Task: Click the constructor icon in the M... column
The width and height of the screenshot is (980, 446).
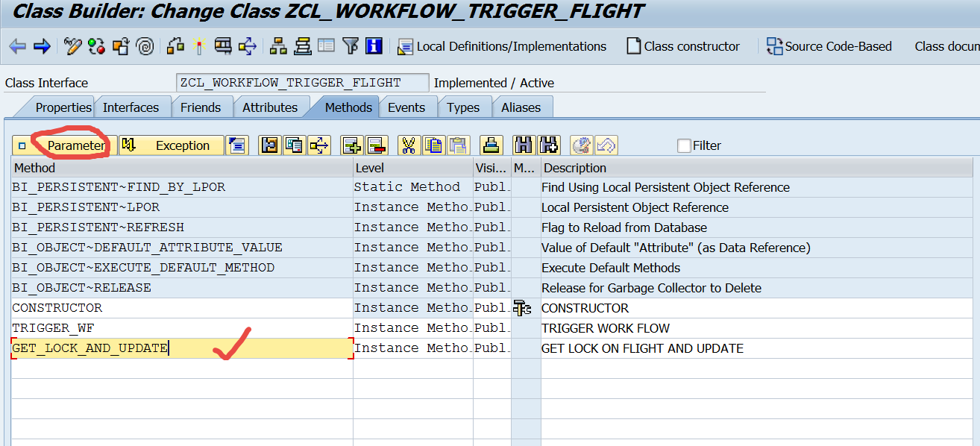Action: click(x=522, y=307)
